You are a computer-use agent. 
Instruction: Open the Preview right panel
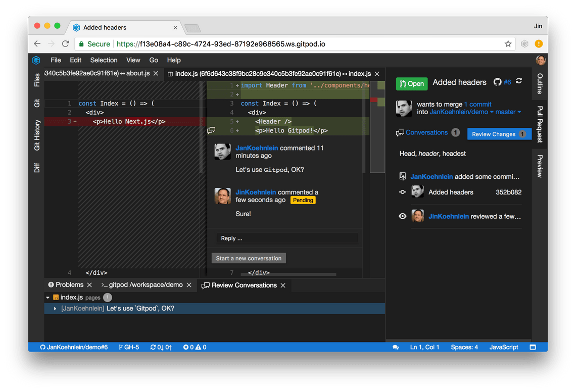pyautogui.click(x=540, y=166)
